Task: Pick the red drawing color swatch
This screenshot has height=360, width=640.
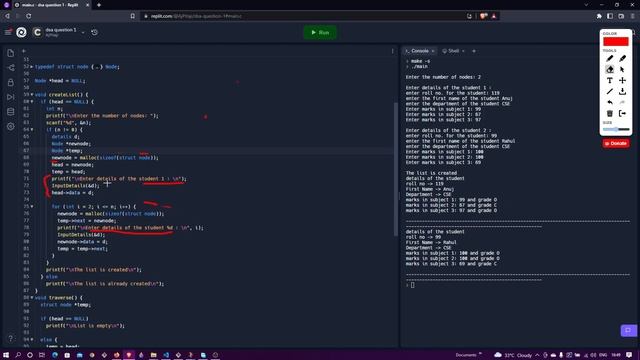Action: pyautogui.click(x=616, y=42)
